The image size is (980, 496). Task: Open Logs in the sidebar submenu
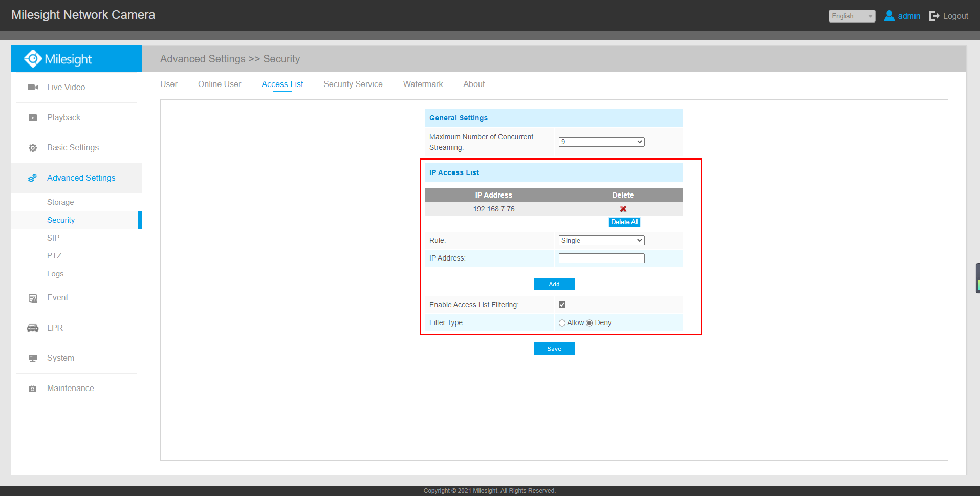pos(55,274)
